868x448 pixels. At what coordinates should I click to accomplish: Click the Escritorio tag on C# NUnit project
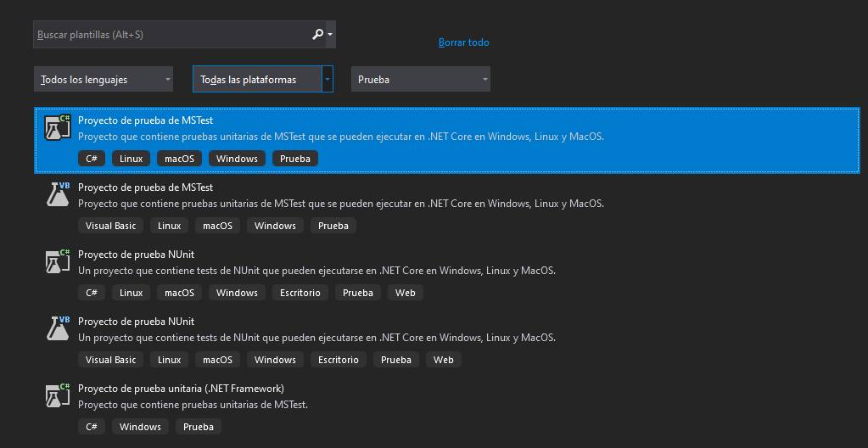pos(300,293)
